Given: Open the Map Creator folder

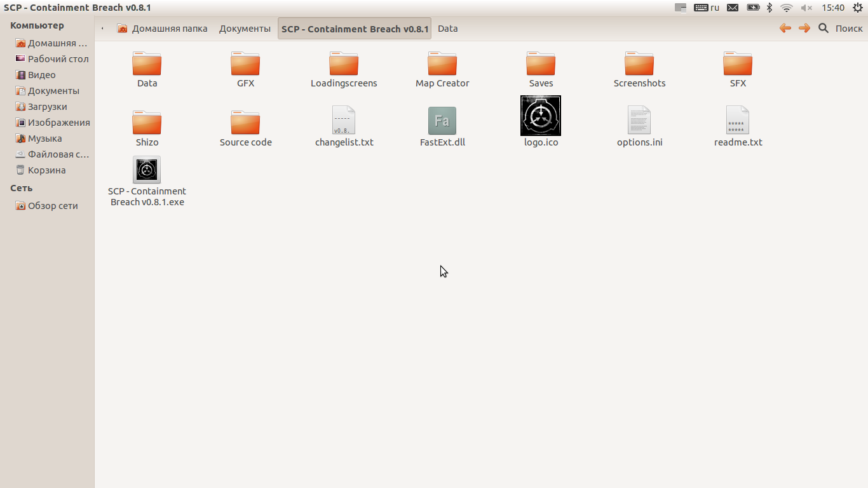Looking at the screenshot, I should [x=442, y=64].
